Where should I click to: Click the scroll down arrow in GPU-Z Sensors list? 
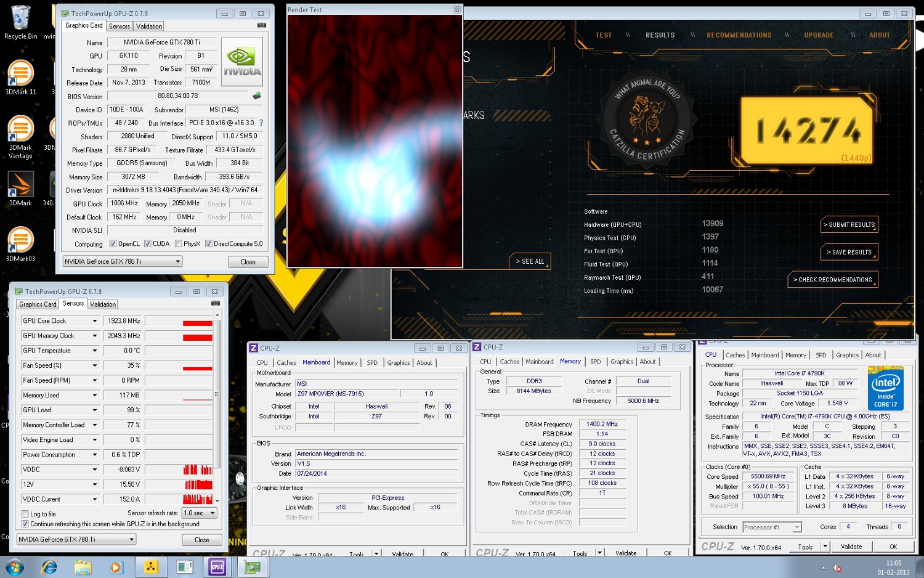[217, 501]
